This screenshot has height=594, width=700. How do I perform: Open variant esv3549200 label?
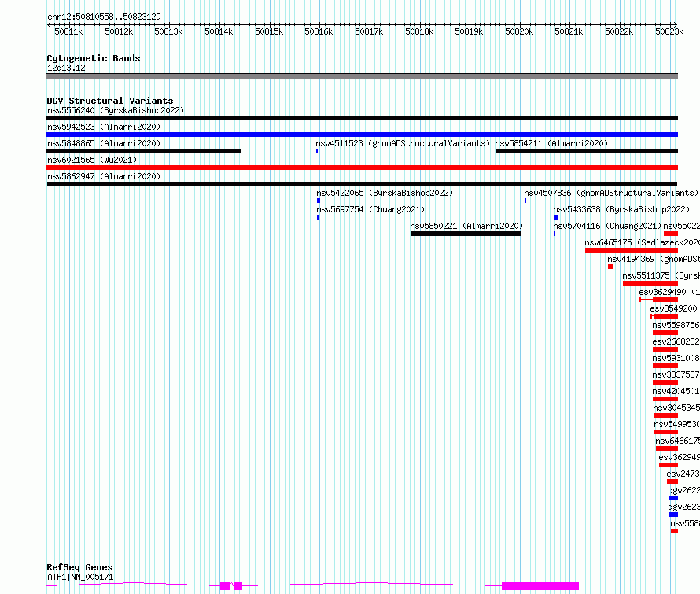click(x=674, y=308)
